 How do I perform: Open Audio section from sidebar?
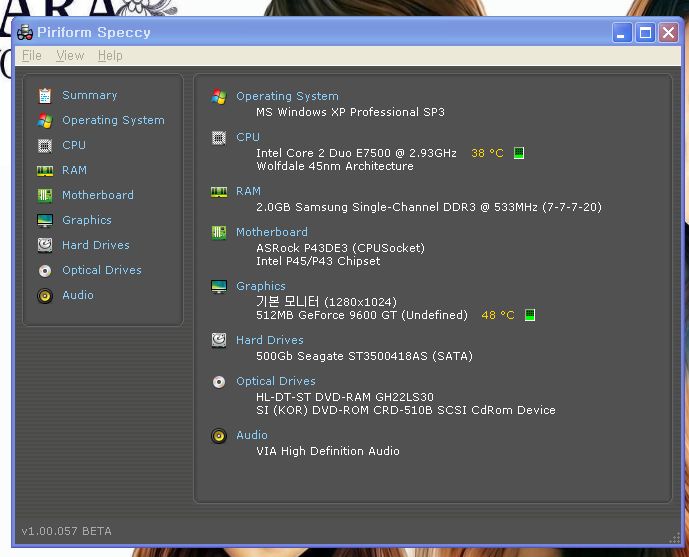[78, 295]
